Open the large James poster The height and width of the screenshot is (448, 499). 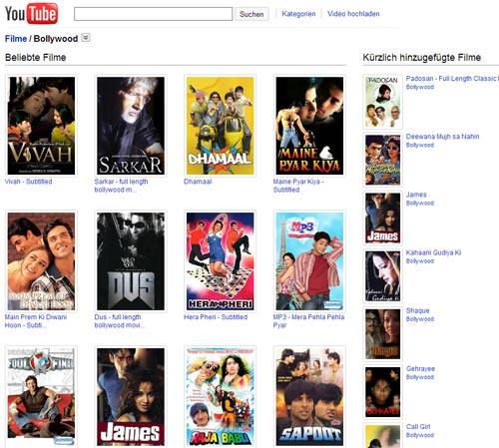[131, 397]
